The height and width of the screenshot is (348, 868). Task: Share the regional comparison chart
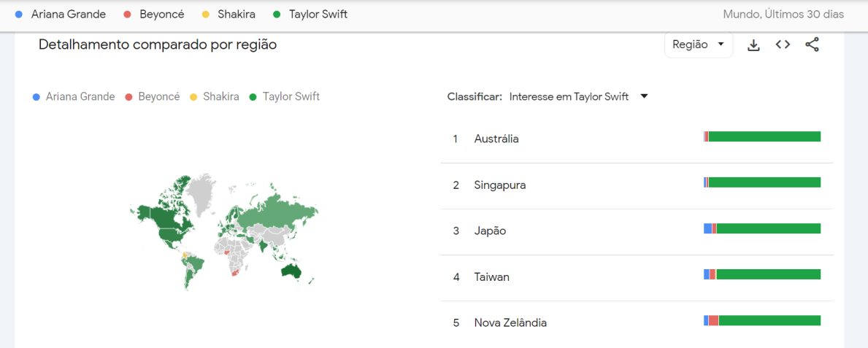812,45
